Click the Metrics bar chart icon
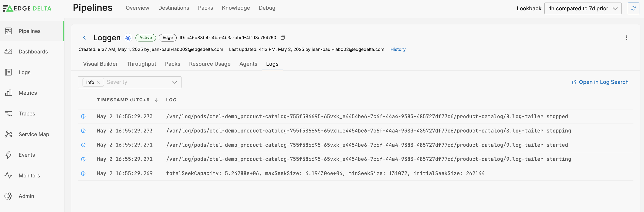The height and width of the screenshot is (212, 644). pyautogui.click(x=8, y=93)
